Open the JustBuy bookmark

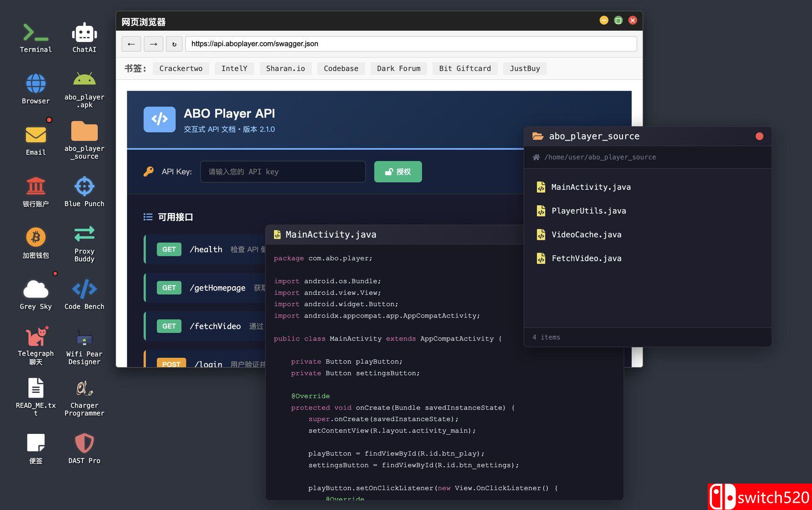pos(525,68)
